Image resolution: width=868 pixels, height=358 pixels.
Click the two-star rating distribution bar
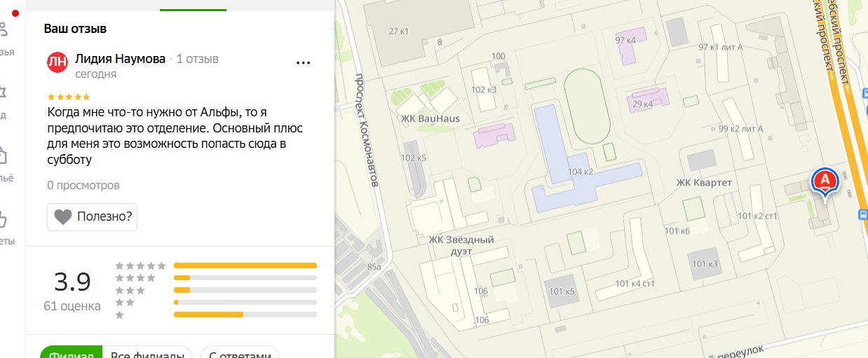click(245, 302)
